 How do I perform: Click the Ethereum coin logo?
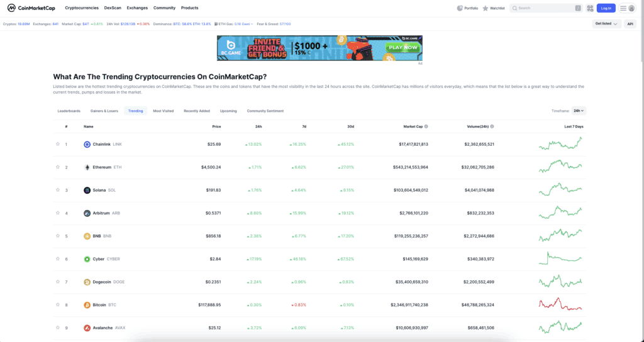[87, 167]
